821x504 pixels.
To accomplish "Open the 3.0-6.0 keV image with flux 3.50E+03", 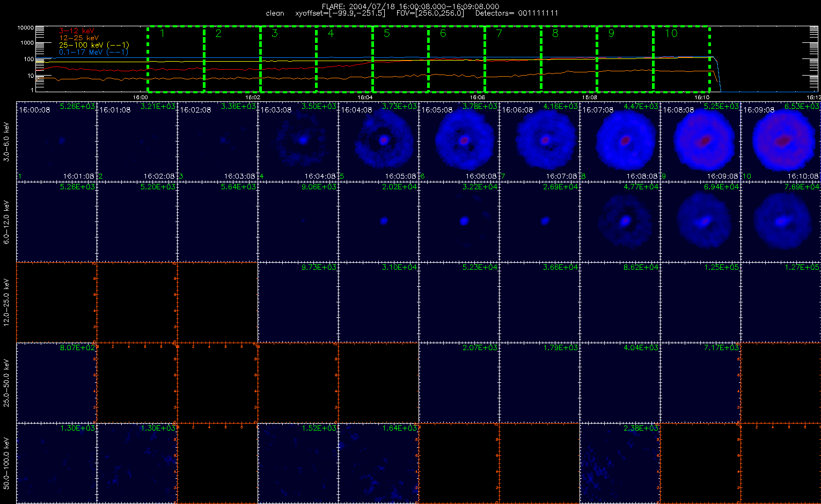I will point(298,141).
